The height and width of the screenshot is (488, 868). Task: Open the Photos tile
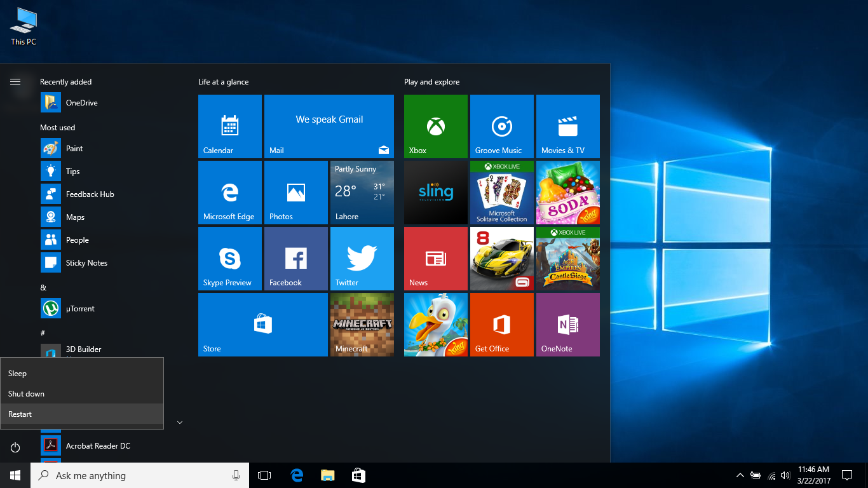pyautogui.click(x=296, y=193)
